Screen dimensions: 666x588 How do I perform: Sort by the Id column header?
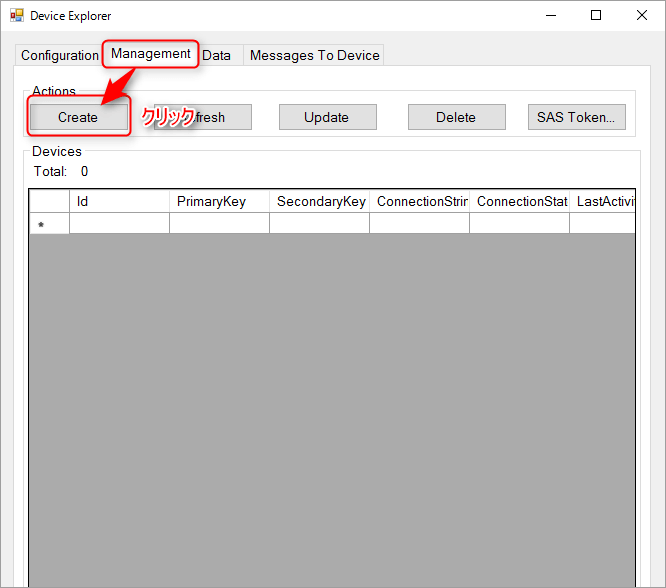(x=119, y=201)
